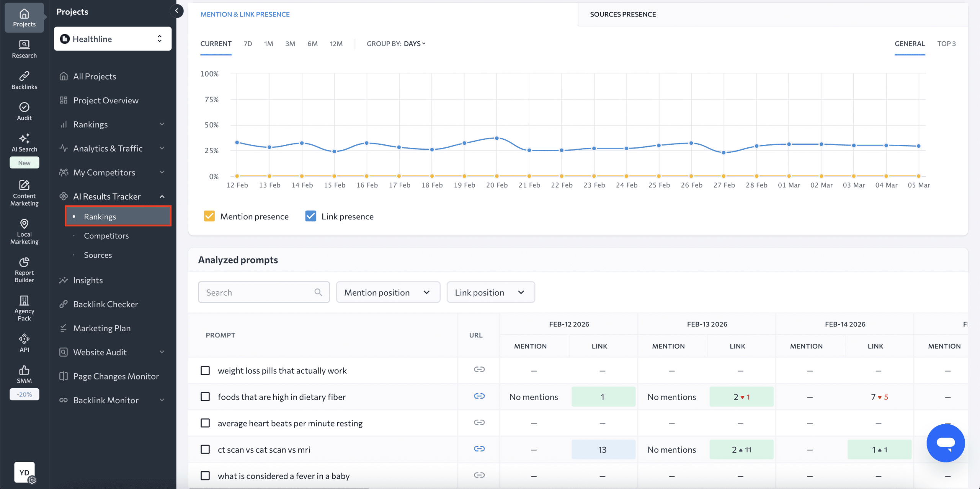Open the chat support bubble
This screenshot has height=489, width=980.
tap(946, 443)
